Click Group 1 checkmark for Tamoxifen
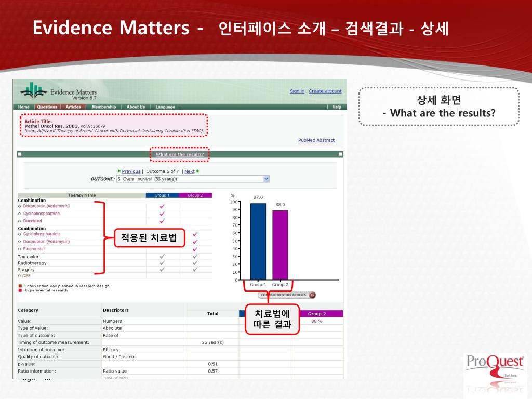532x399 pixels. (162, 257)
